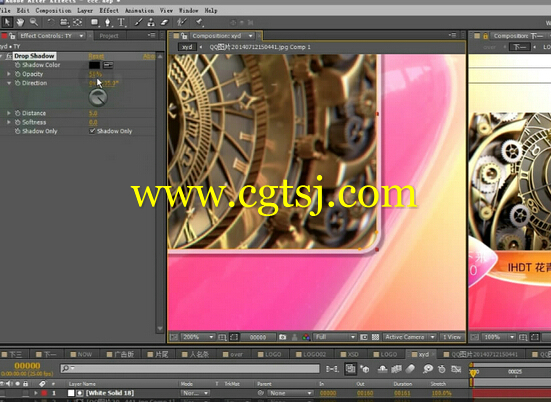551x402 pixels.
Task: Select the Hand tool
Action: point(20,22)
